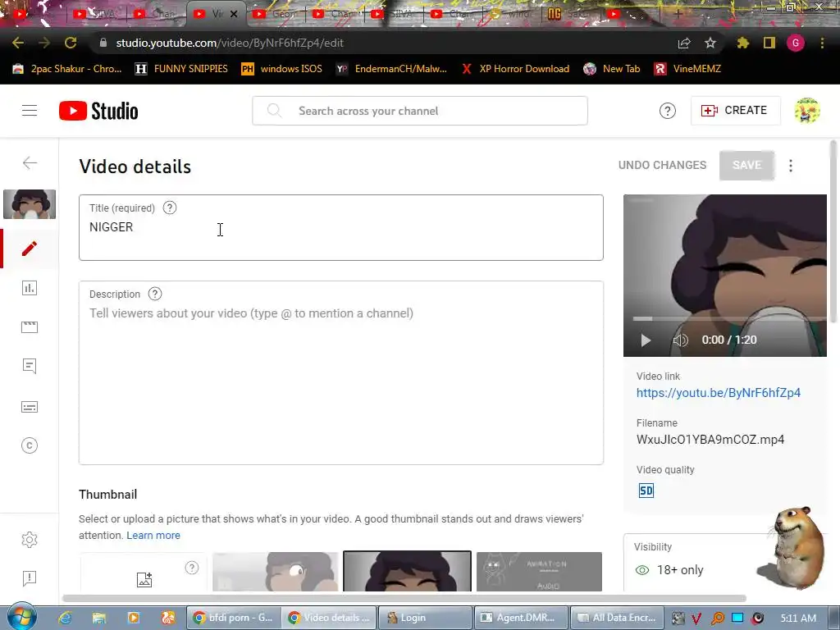The height and width of the screenshot is (630, 840).
Task: Launch Internet Explorer from taskbar
Action: (65, 618)
